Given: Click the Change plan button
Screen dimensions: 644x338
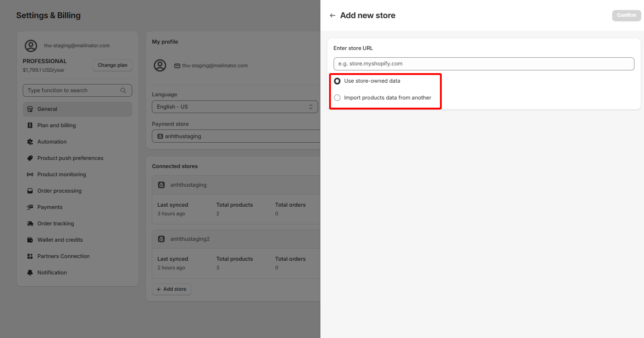Looking at the screenshot, I should [x=112, y=65].
